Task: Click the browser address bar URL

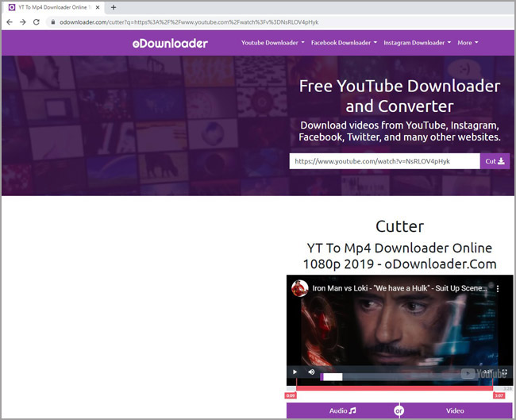Action: pyautogui.click(x=189, y=22)
